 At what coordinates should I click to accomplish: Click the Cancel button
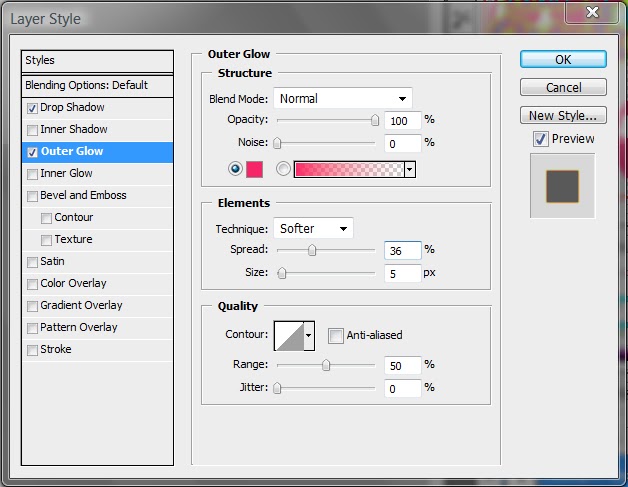563,87
